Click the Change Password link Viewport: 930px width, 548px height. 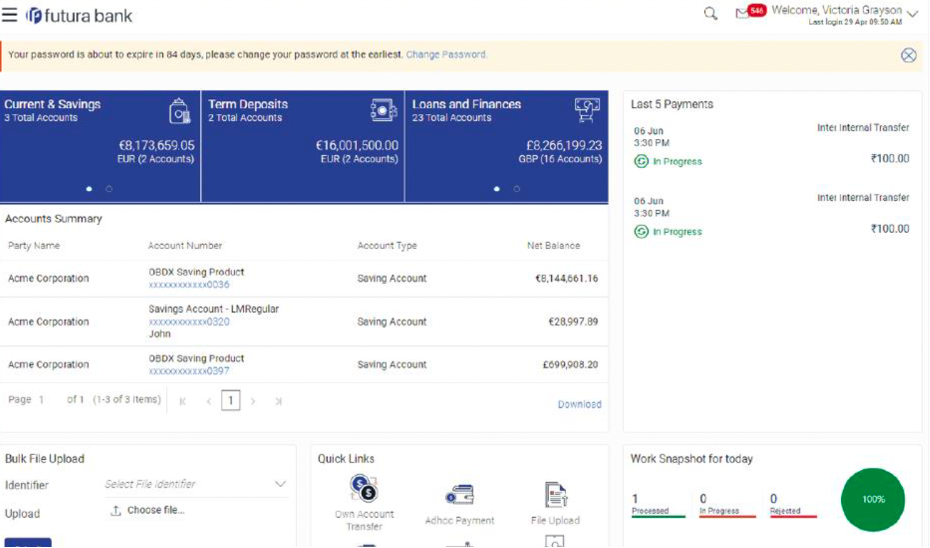tap(446, 54)
